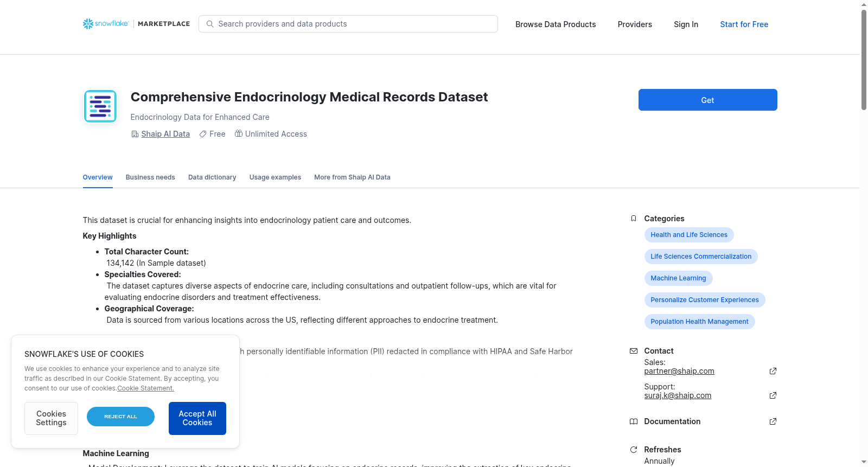Select Machine Learning category chip
868x467 pixels.
(x=678, y=278)
